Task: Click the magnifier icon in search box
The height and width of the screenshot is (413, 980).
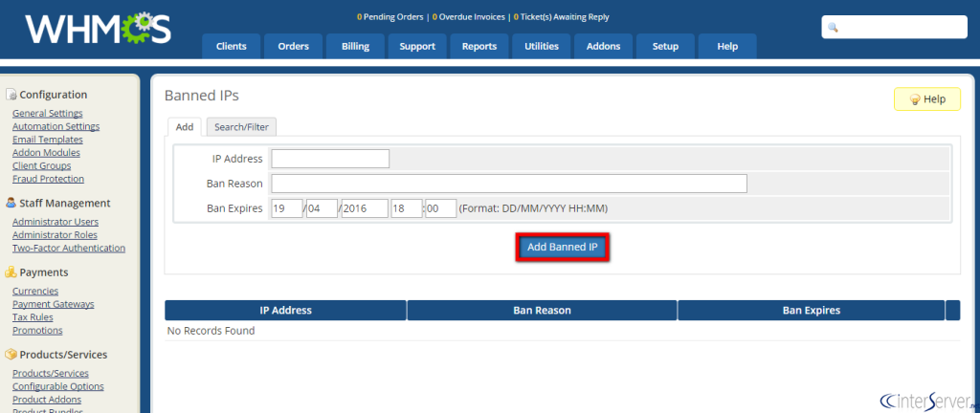Action: (833, 28)
